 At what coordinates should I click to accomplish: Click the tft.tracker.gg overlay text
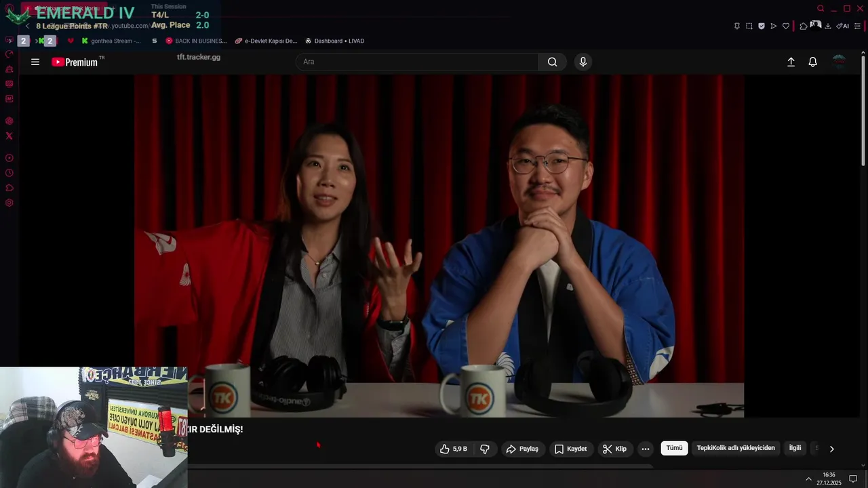(199, 57)
